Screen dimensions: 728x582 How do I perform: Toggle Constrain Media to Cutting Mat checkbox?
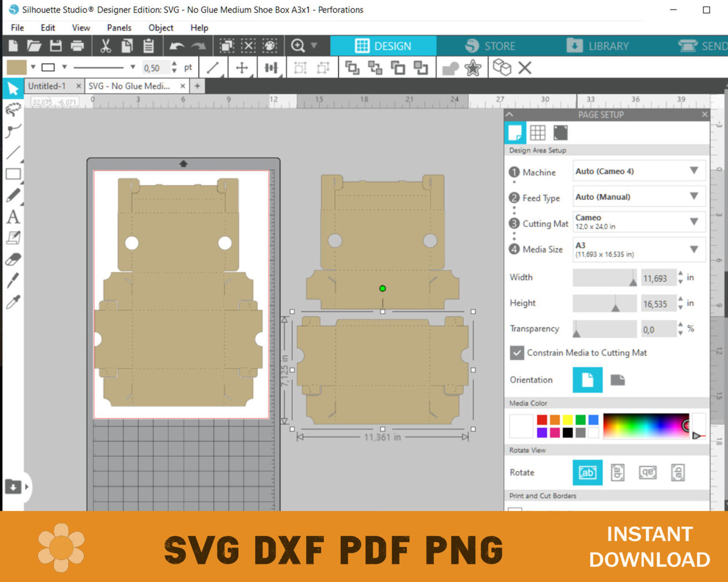[x=517, y=353]
